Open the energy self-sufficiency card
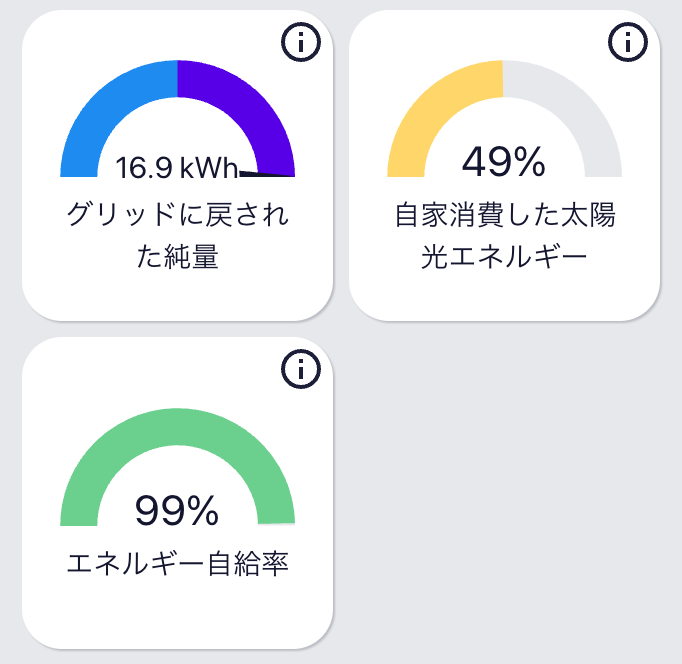Screen dimensions: 682x664 (x=177, y=610)
